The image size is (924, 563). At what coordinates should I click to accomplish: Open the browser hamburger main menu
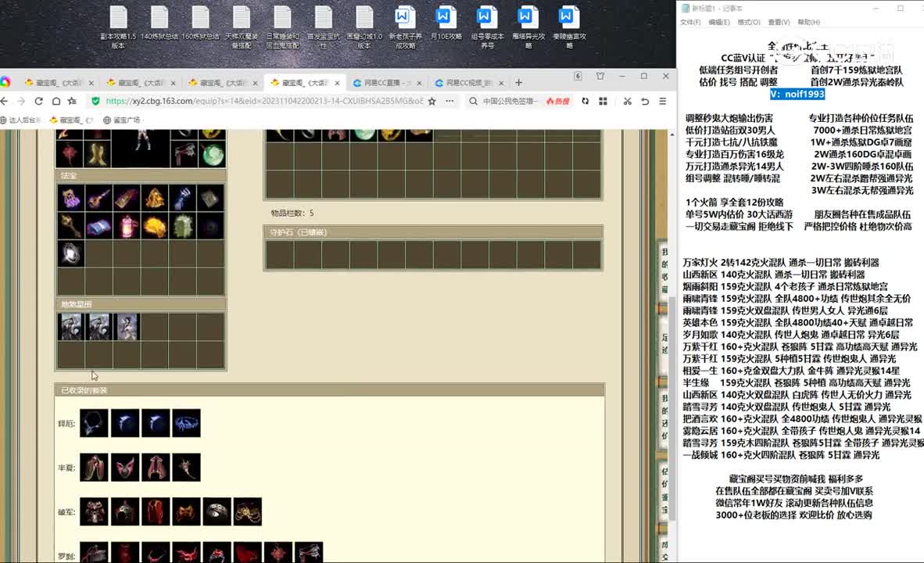click(x=663, y=102)
